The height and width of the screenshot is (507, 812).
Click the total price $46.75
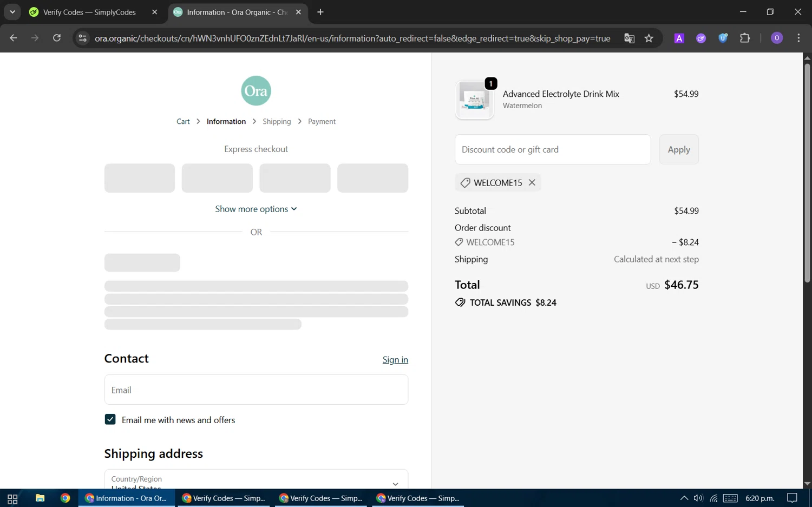pyautogui.click(x=682, y=285)
